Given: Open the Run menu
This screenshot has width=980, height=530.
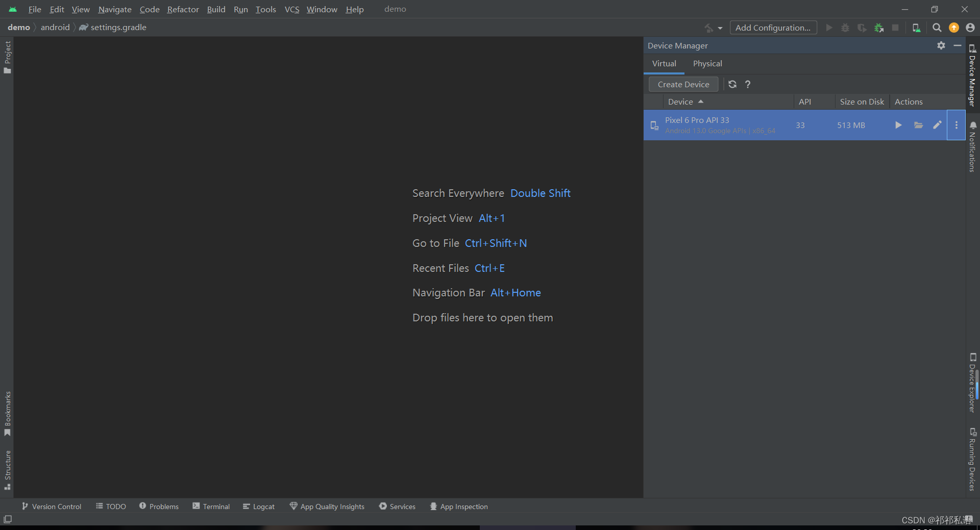Looking at the screenshot, I should 240,9.
